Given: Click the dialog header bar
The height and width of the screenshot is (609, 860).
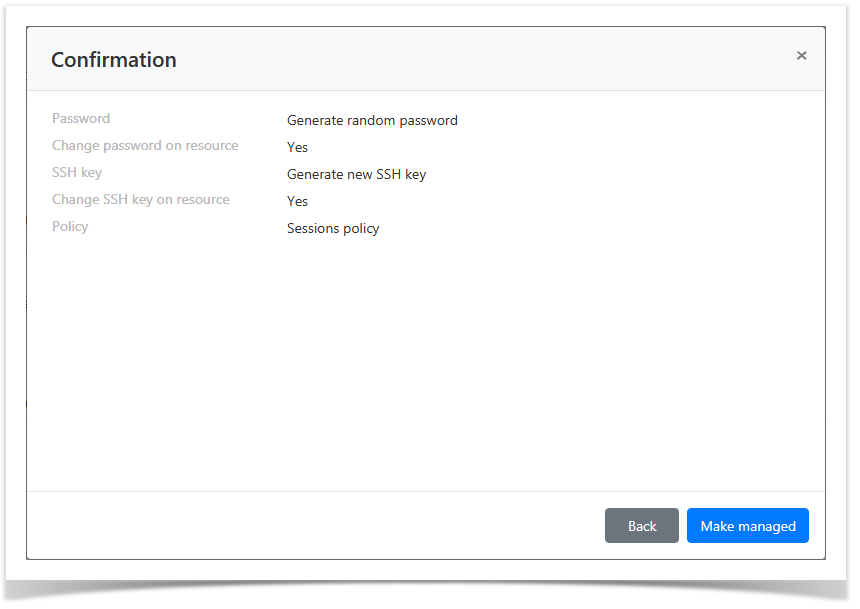Looking at the screenshot, I should coord(450,58).
